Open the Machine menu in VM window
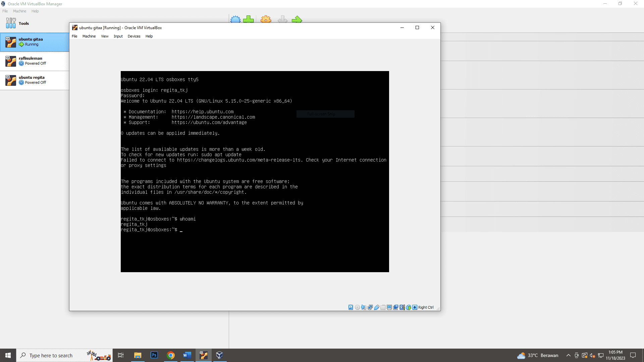The image size is (644, 362). (89, 36)
